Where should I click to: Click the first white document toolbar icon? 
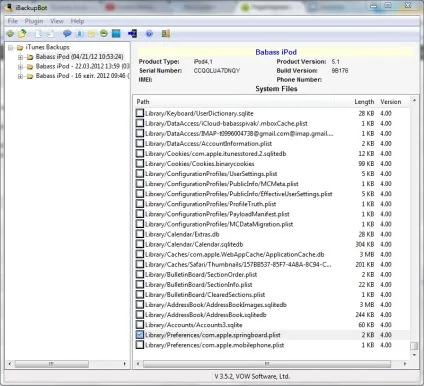[x=39, y=33]
